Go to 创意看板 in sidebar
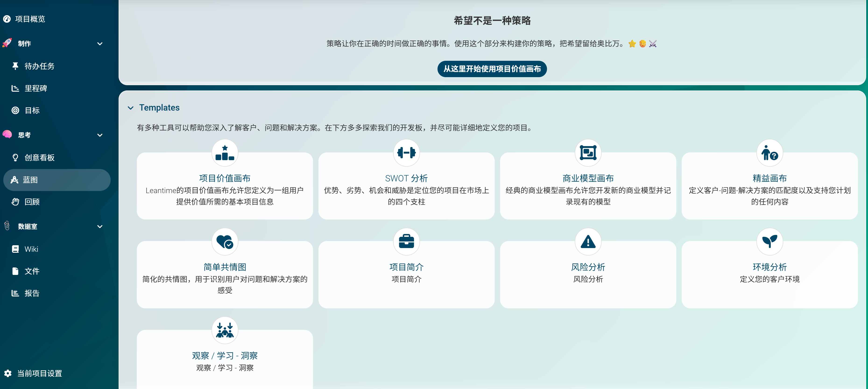Image resolution: width=868 pixels, height=389 pixels. [39, 158]
